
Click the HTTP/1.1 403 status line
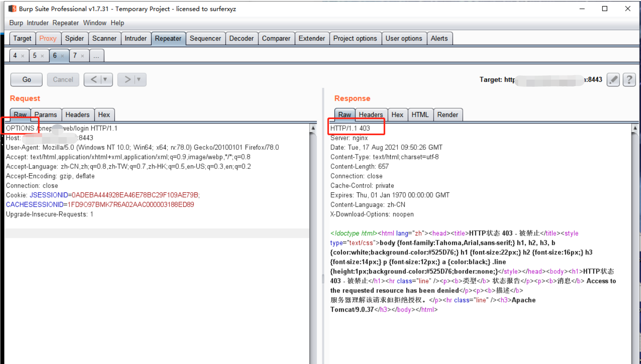(x=350, y=128)
